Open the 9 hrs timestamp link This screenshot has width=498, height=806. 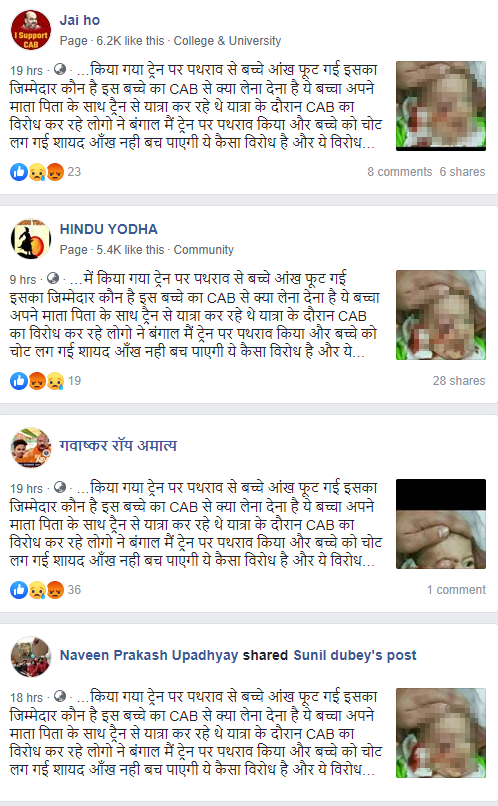pyautogui.click(x=23, y=279)
